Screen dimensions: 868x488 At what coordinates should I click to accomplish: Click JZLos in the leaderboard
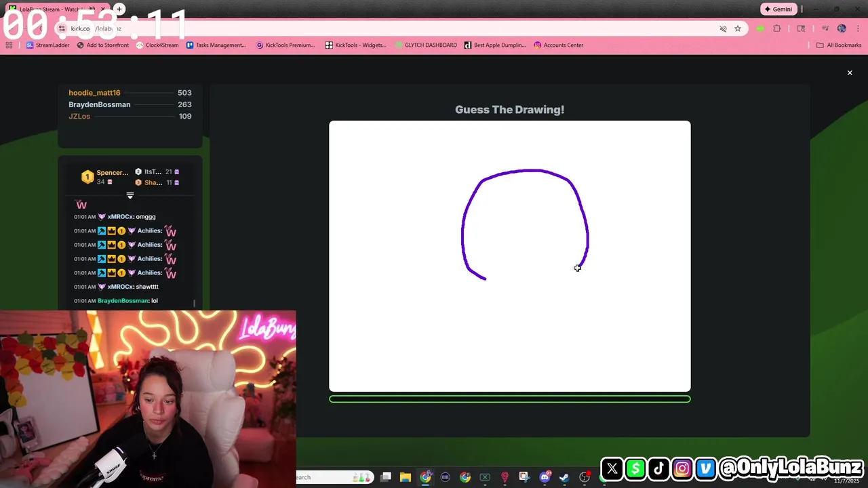coord(79,117)
